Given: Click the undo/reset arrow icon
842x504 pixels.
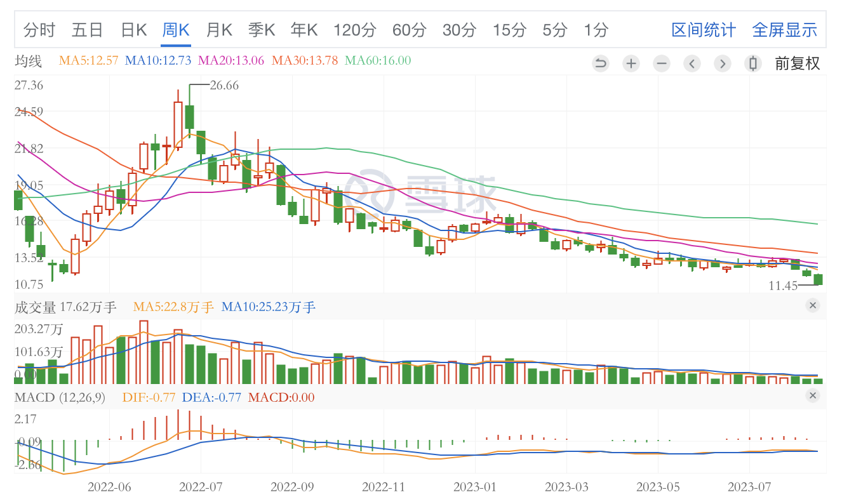Looking at the screenshot, I should (600, 63).
